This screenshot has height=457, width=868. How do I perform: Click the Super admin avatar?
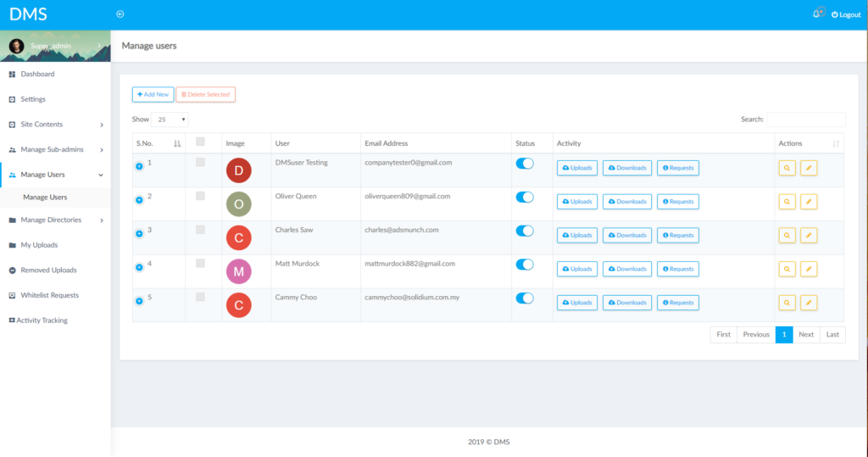pyautogui.click(x=17, y=46)
